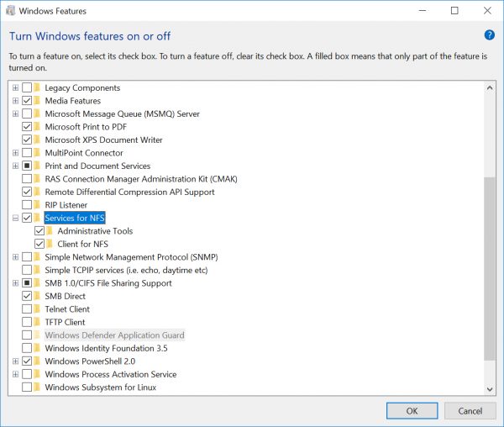Select the Windows Defender Application Guard row
The height and width of the screenshot is (427, 504).
[114, 335]
